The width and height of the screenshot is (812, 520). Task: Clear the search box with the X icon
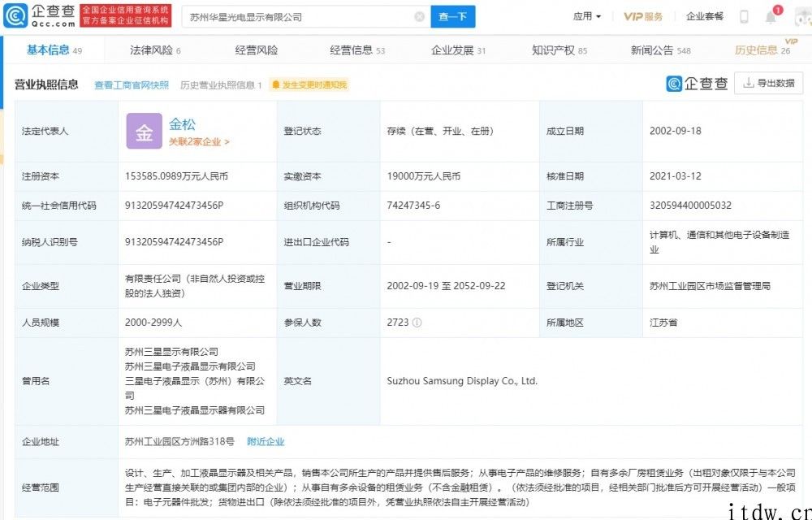[420, 16]
